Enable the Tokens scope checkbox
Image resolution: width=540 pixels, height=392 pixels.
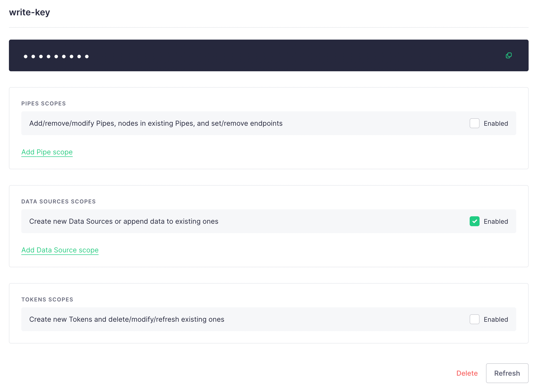click(474, 319)
